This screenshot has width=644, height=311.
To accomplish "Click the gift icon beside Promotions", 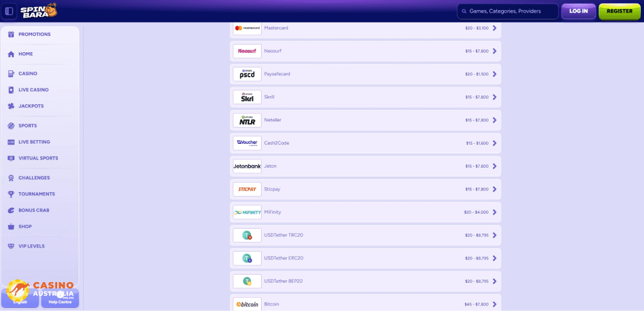I will coord(11,35).
